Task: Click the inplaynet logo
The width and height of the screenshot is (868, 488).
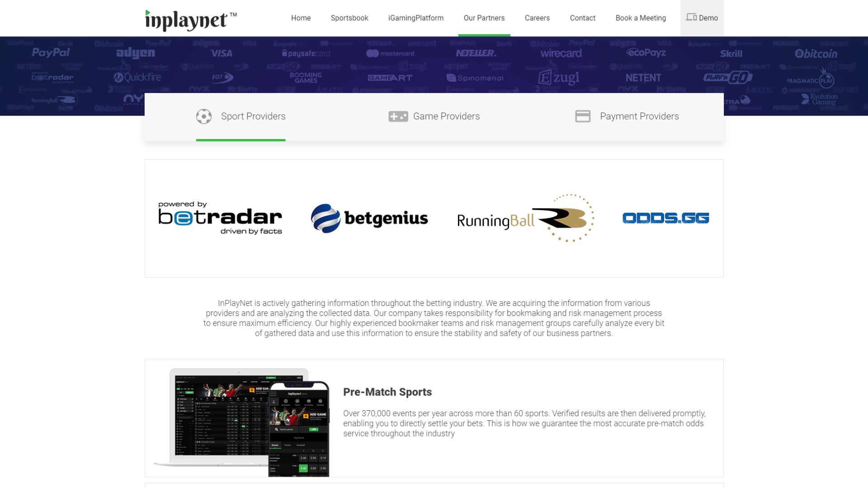Action: pyautogui.click(x=191, y=20)
